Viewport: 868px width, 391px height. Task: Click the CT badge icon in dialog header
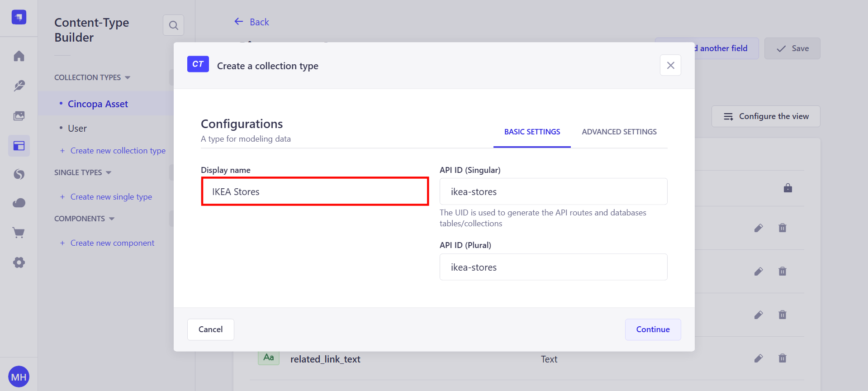tap(198, 64)
